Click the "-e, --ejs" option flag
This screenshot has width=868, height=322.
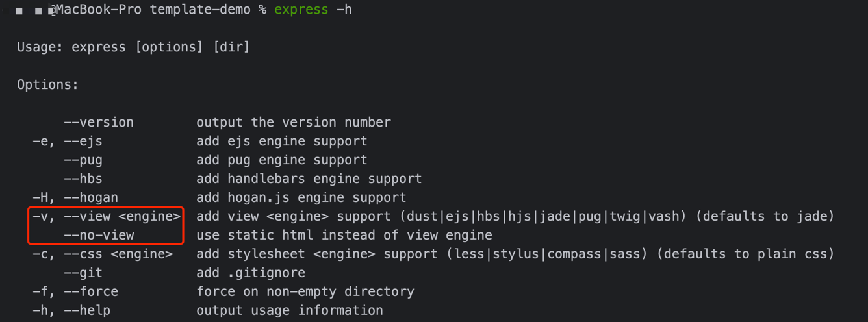click(x=68, y=142)
